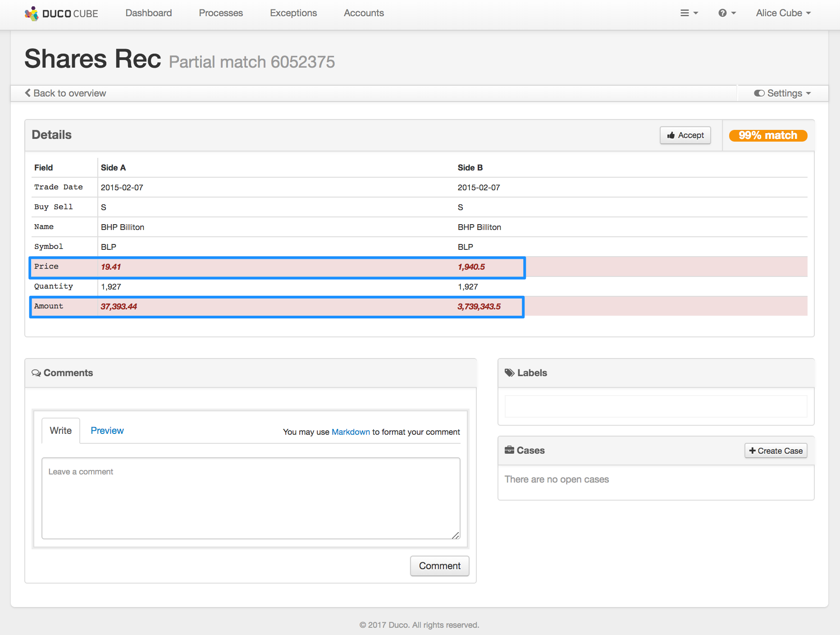
Task: Open the Settings toggle dropdown
Action: point(782,93)
